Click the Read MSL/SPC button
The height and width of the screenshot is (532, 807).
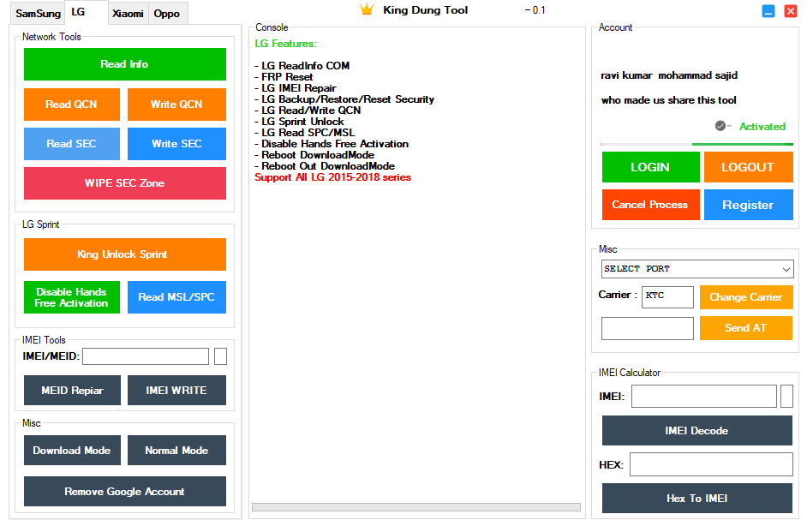click(176, 297)
